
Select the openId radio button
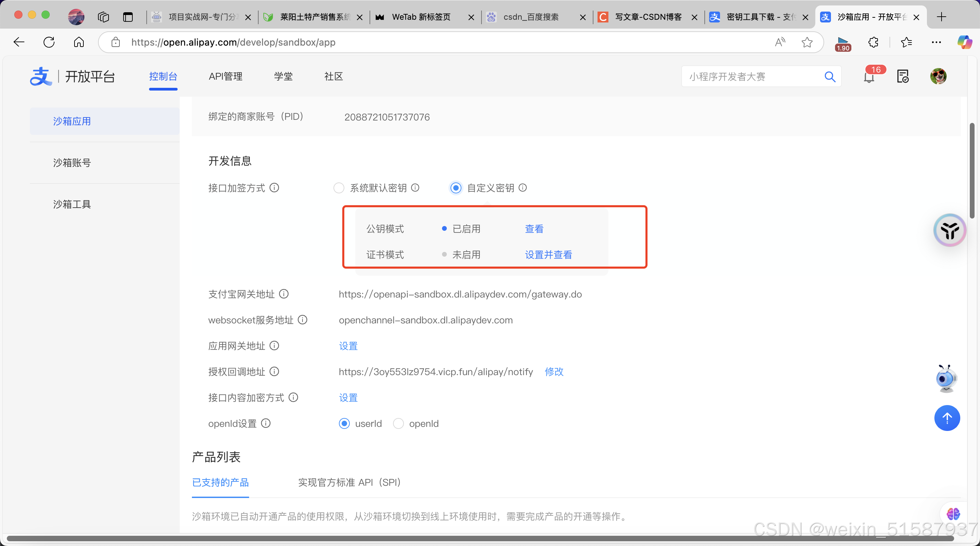click(398, 423)
